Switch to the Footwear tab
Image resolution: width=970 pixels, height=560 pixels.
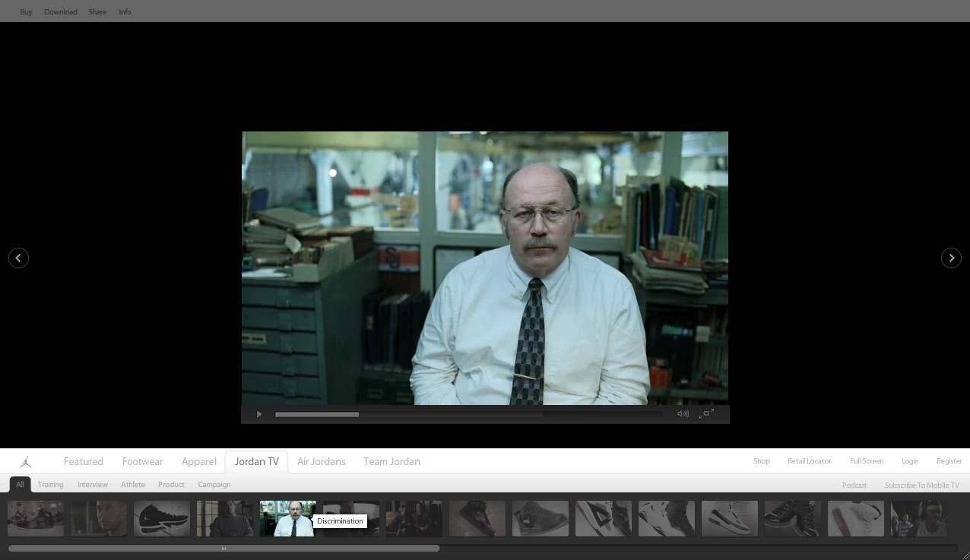click(x=142, y=462)
